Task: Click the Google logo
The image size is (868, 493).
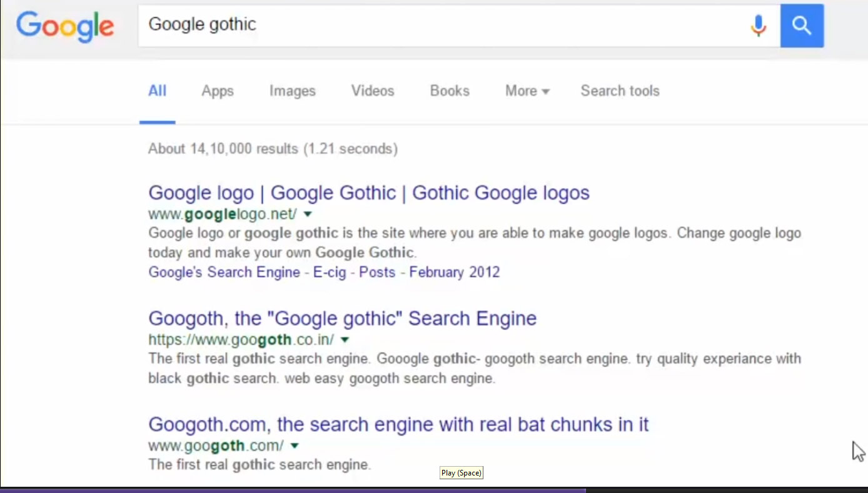Action: point(65,26)
